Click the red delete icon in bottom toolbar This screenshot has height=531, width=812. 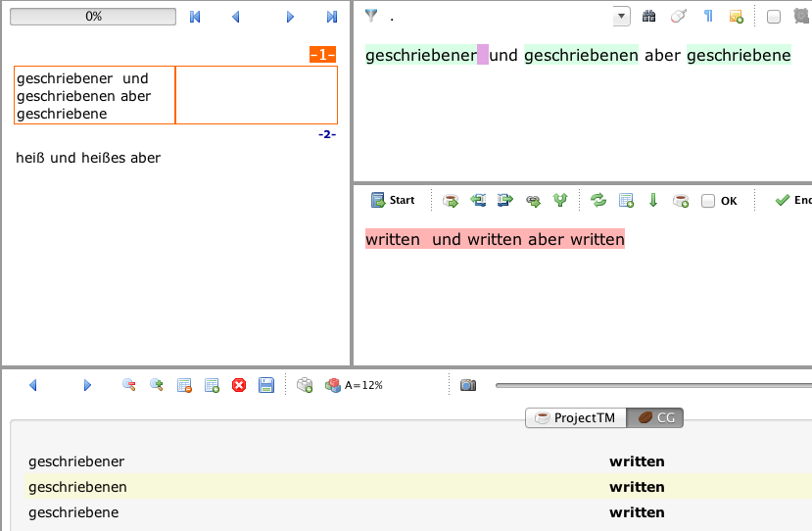pos(239,385)
